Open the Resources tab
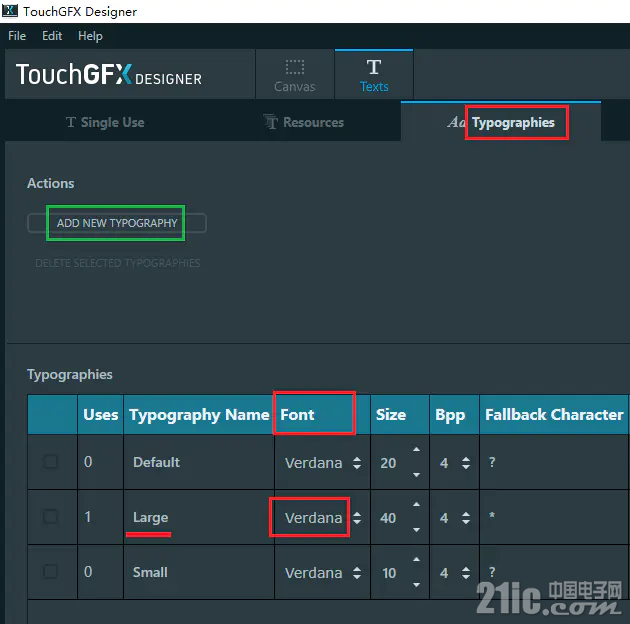 pyautogui.click(x=304, y=122)
